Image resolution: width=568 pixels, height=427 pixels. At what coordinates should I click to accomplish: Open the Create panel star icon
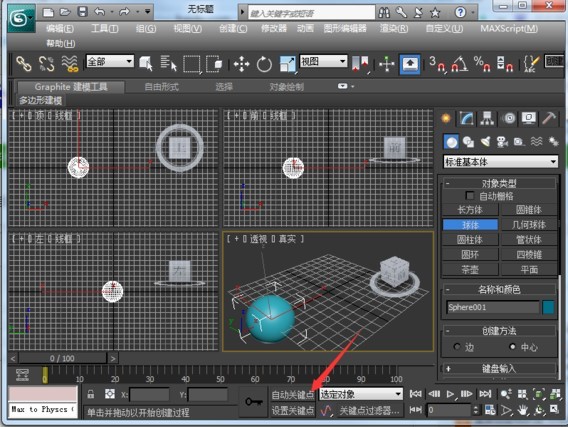pos(446,118)
